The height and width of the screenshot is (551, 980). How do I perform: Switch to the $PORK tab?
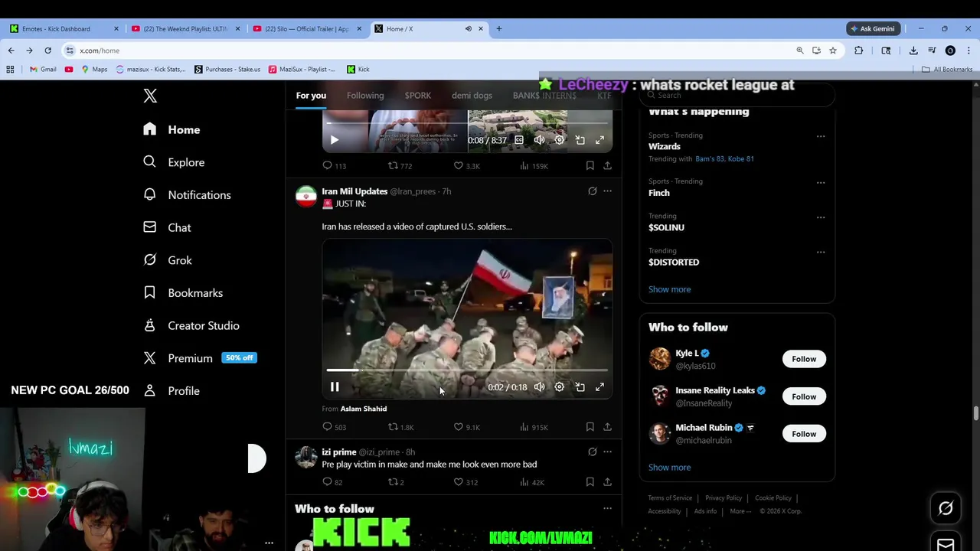418,96
